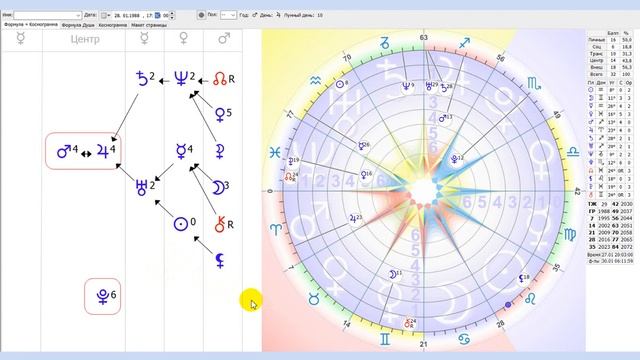The width and height of the screenshot is (640, 360).
Task: Click Jupiter 23 marker on the chart
Action: click(356, 218)
